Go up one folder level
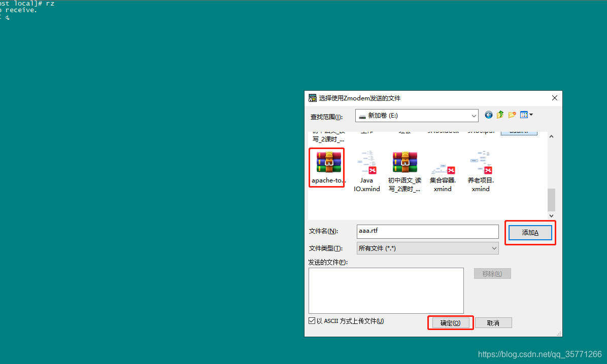The height and width of the screenshot is (364, 607). coord(500,115)
